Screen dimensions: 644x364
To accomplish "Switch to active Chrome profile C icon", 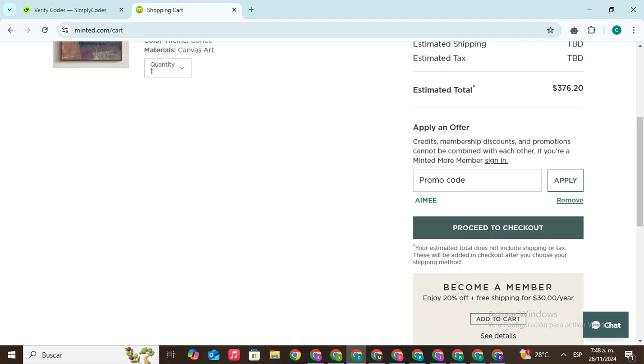I will [x=356, y=355].
